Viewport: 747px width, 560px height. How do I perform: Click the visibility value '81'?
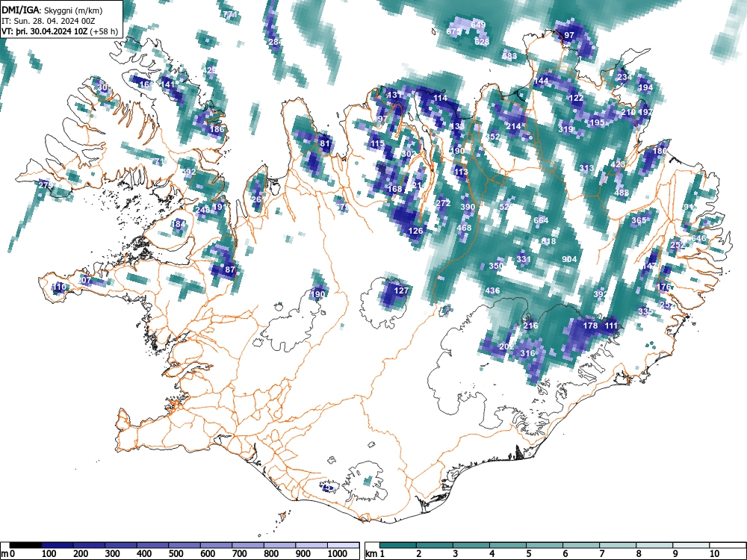(x=324, y=143)
